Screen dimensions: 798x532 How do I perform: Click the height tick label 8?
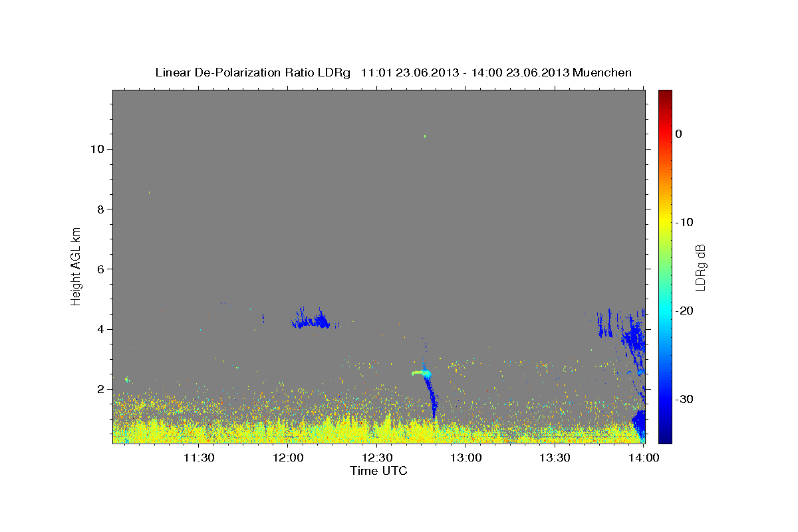tap(100, 209)
